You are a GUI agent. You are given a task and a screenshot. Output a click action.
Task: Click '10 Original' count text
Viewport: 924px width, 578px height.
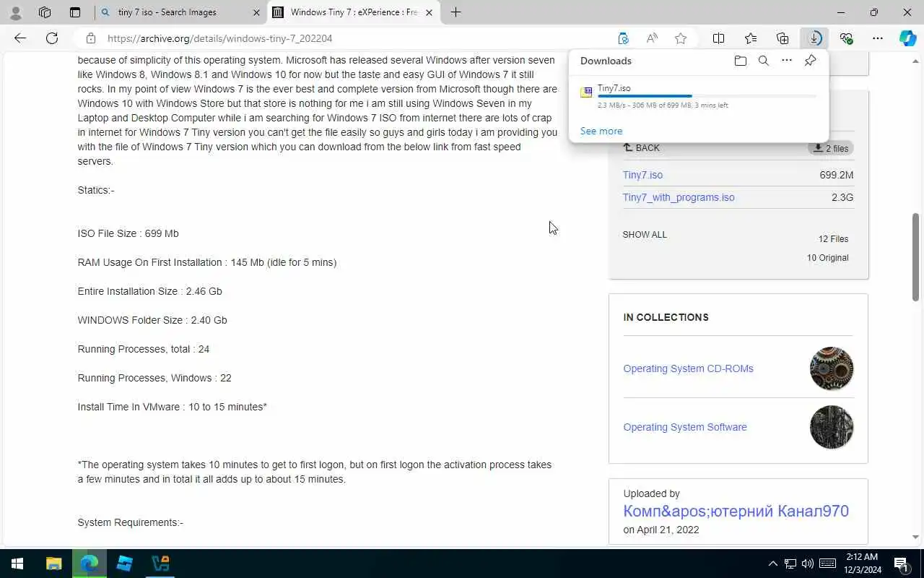[828, 258]
